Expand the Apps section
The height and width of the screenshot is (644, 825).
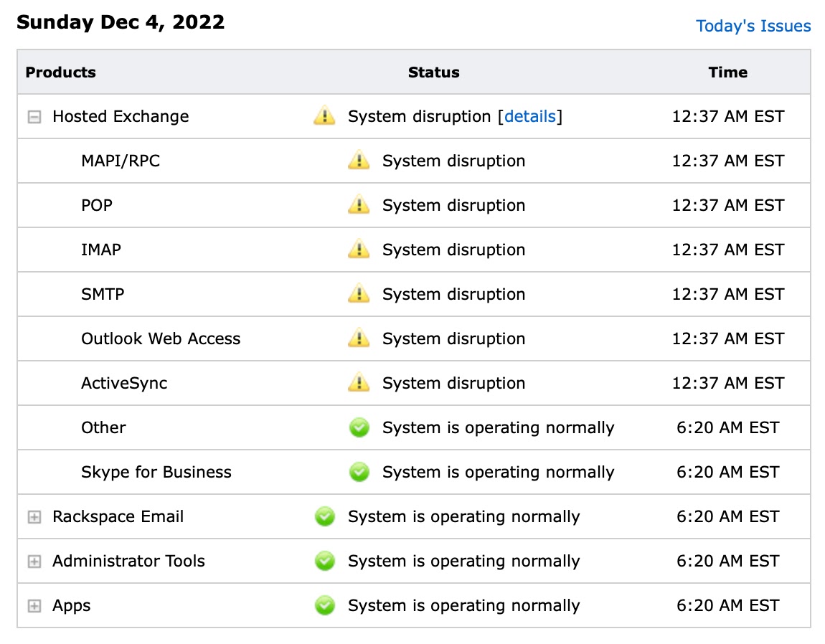34,605
